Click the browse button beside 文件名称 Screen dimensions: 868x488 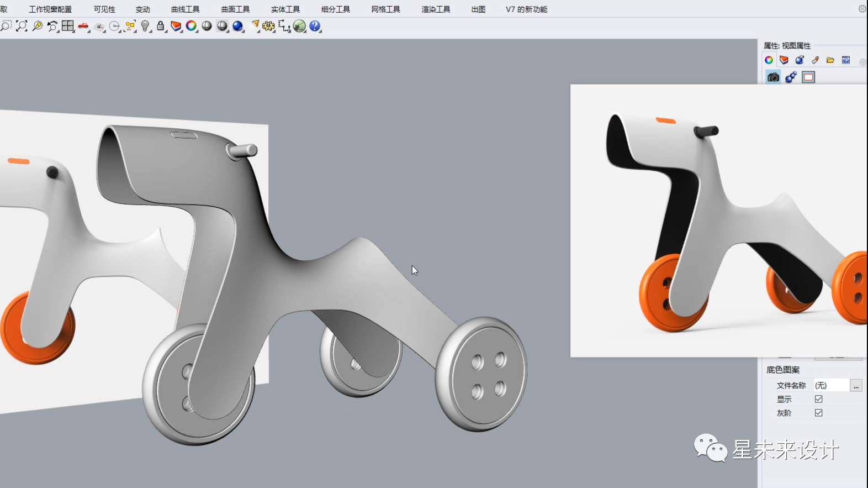pos(856,386)
